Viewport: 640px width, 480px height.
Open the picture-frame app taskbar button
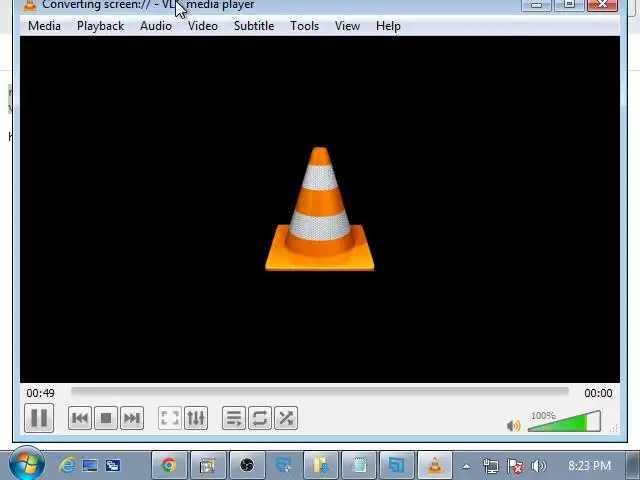[208, 465]
